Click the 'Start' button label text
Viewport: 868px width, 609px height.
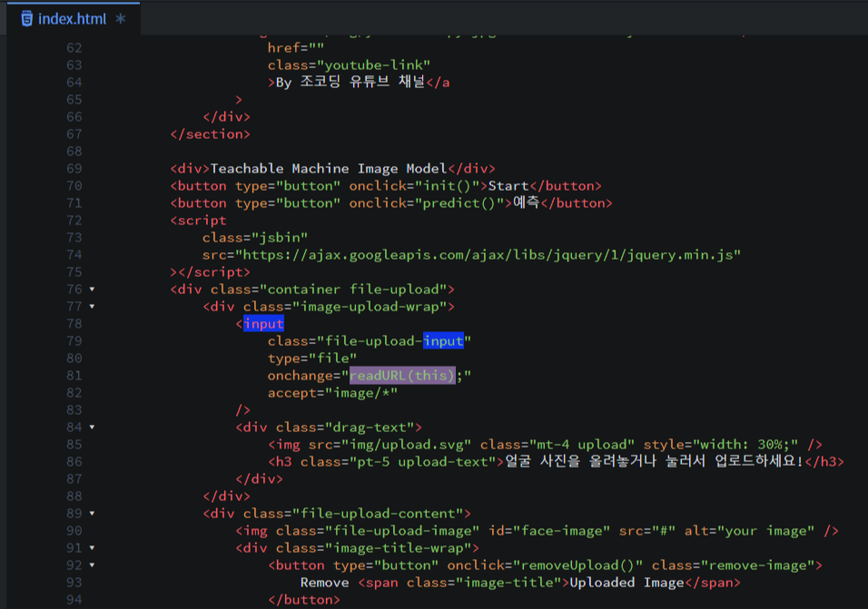click(508, 186)
